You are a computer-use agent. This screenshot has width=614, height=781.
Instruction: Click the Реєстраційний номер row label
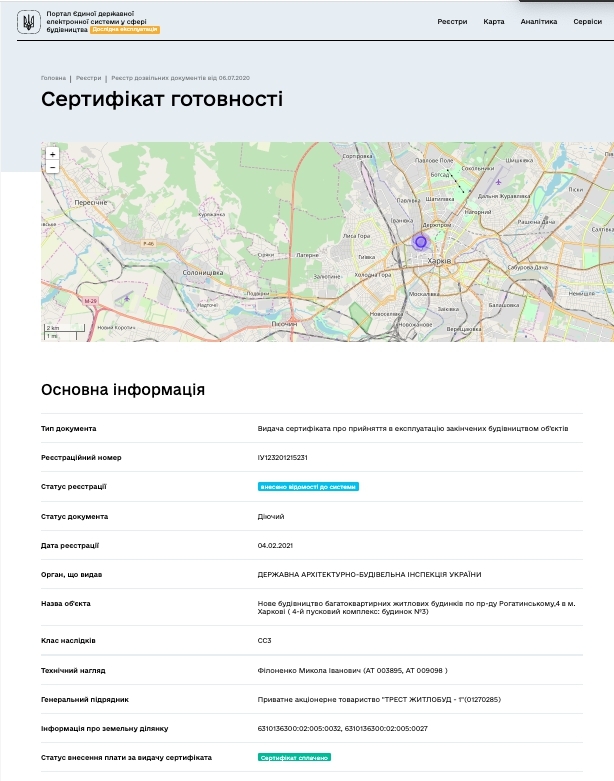pyautogui.click(x=81, y=457)
